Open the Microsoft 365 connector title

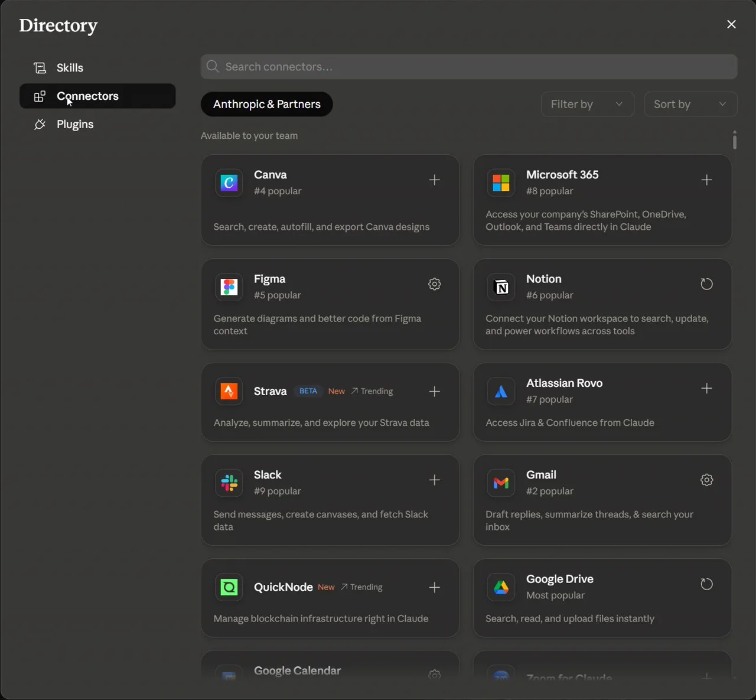click(562, 175)
